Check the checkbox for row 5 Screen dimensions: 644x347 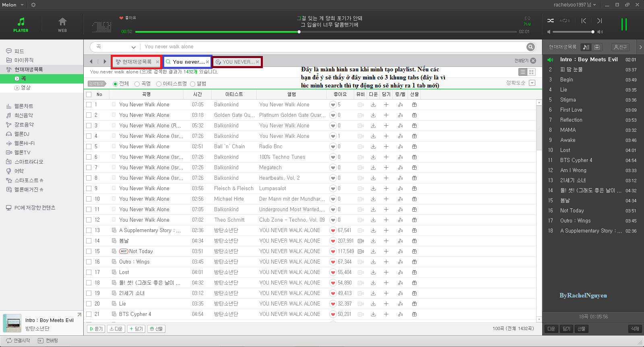(89, 146)
